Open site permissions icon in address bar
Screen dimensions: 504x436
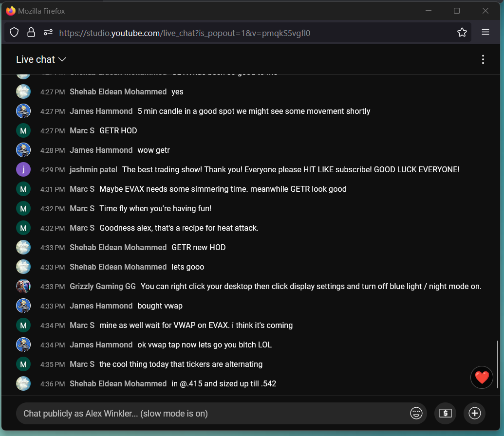click(x=48, y=33)
